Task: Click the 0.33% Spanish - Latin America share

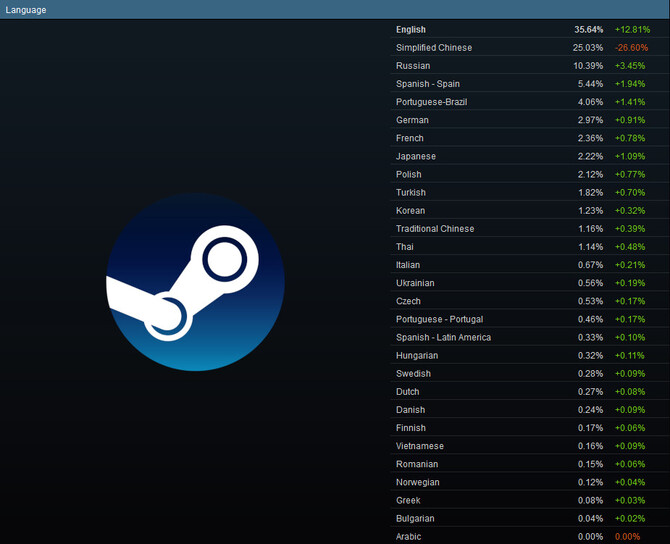Action: [591, 337]
